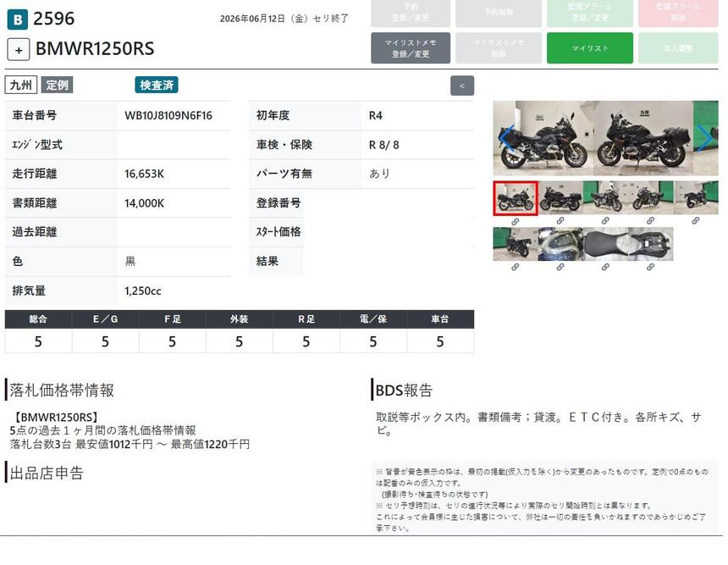Click the 検査済 inspected badge

click(x=157, y=85)
